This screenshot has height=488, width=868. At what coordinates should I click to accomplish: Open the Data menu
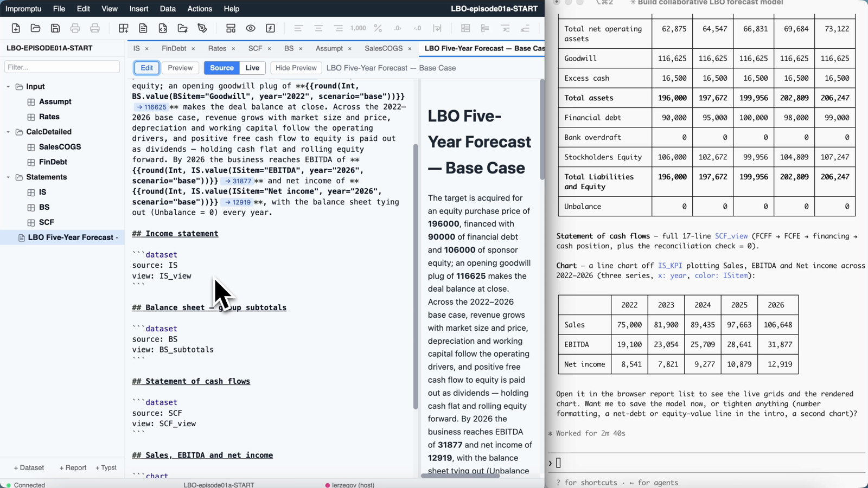click(x=168, y=9)
